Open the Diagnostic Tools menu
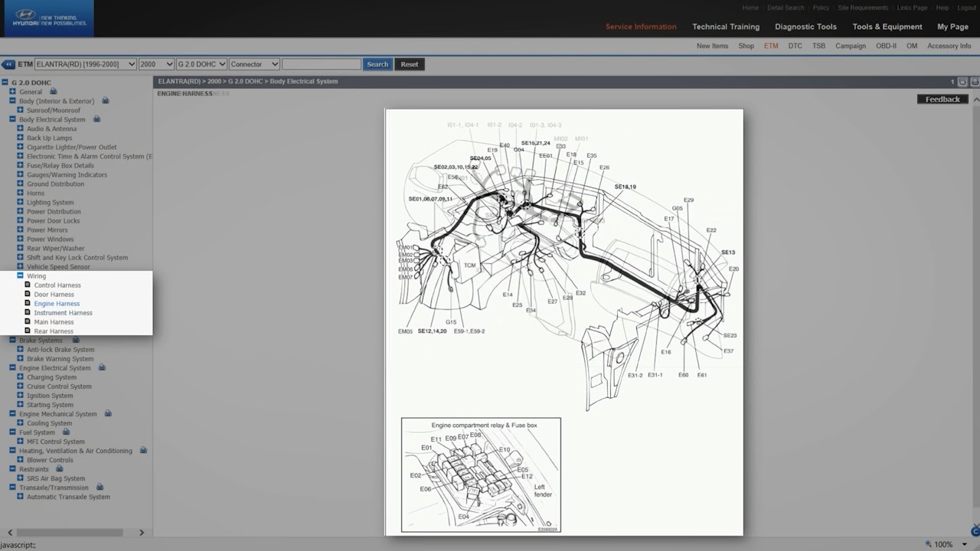The height and width of the screenshot is (551, 980). (805, 26)
